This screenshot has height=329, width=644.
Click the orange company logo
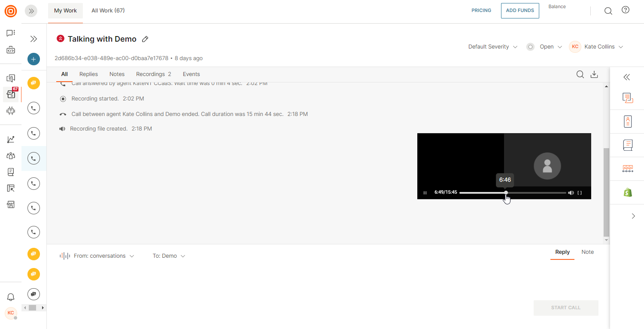click(x=11, y=11)
